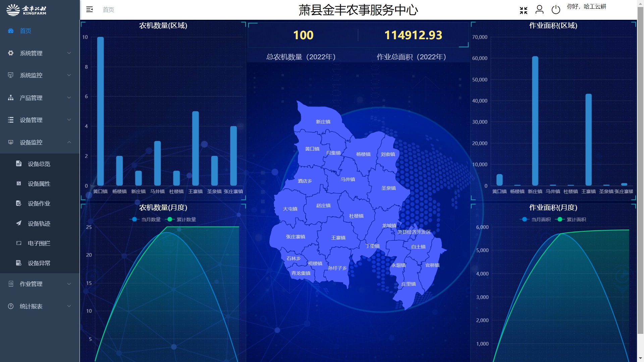Click the 你好, 哈工云耕 user greeting
The height and width of the screenshot is (362, 644).
586,6
